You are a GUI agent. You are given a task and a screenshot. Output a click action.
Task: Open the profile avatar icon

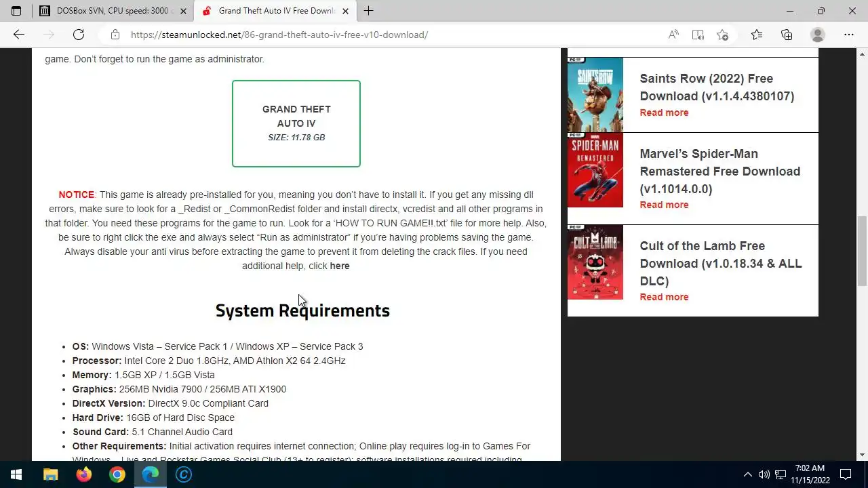pyautogui.click(x=818, y=35)
